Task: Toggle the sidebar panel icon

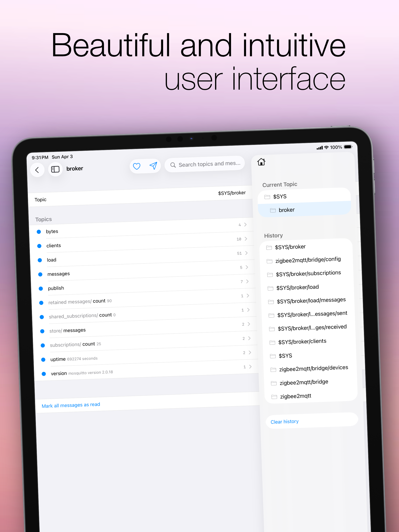Action: coord(55,169)
